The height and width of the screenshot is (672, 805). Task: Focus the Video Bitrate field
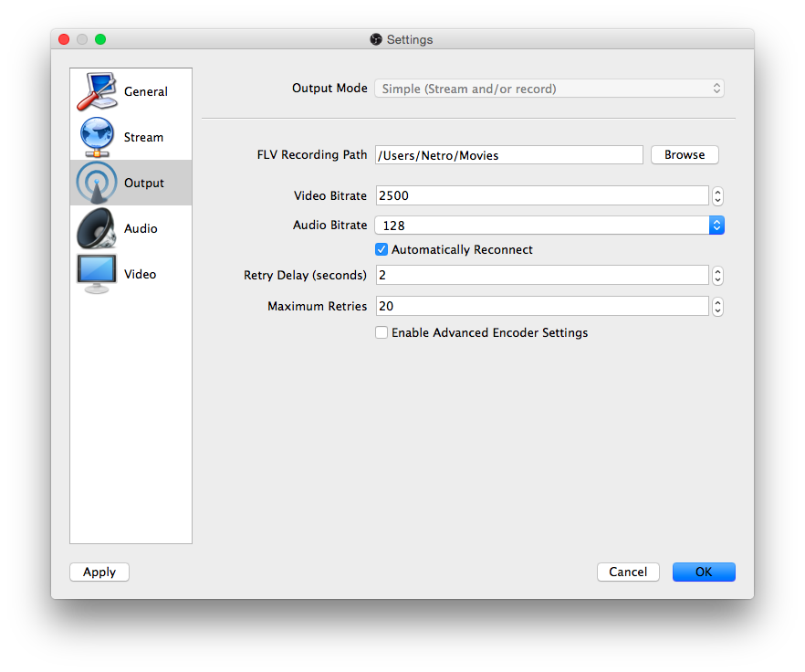point(542,195)
